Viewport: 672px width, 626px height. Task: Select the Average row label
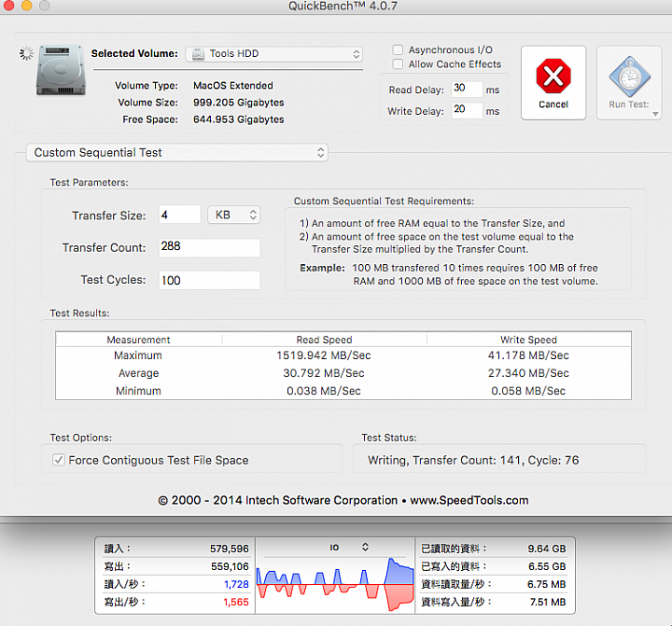pos(138,373)
